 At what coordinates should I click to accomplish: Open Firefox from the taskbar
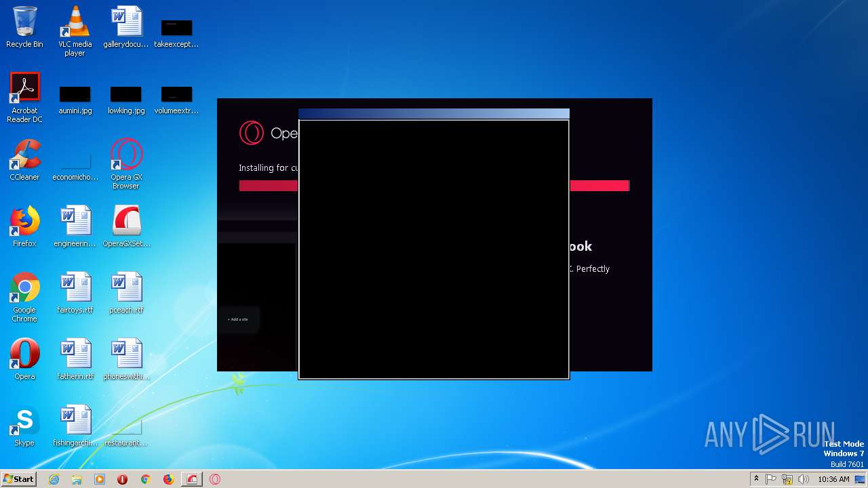point(168,479)
